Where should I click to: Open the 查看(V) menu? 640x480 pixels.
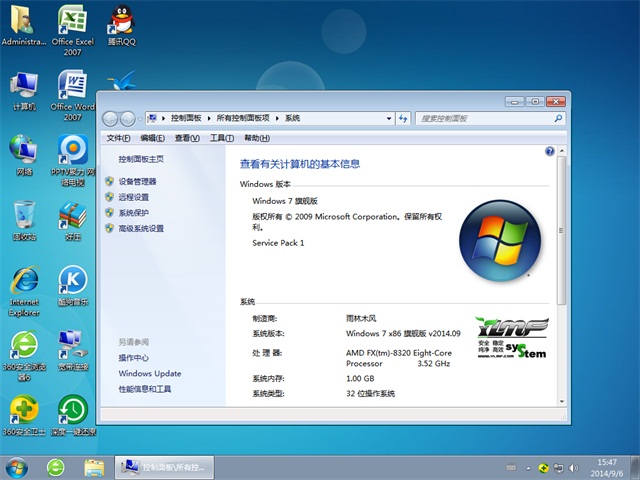pyautogui.click(x=187, y=138)
